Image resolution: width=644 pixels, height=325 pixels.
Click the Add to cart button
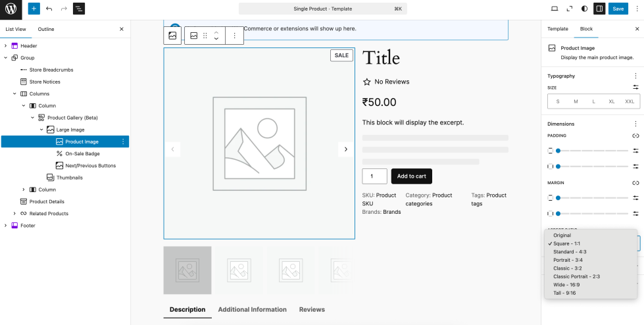coord(411,176)
